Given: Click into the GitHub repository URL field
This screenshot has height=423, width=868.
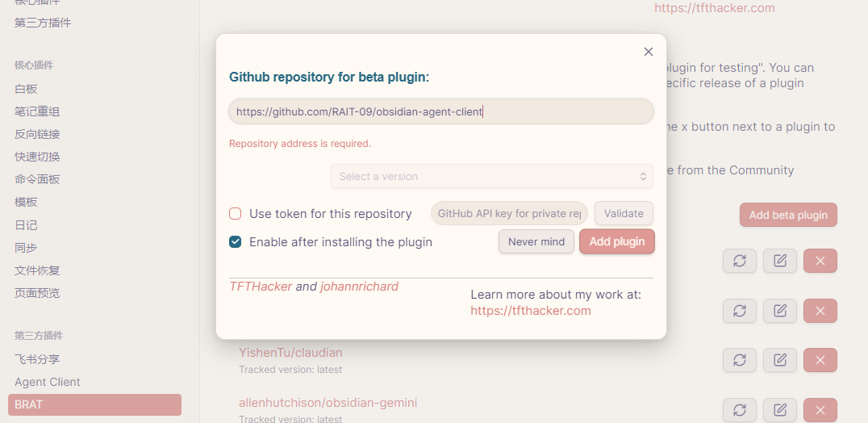Looking at the screenshot, I should pyautogui.click(x=440, y=112).
